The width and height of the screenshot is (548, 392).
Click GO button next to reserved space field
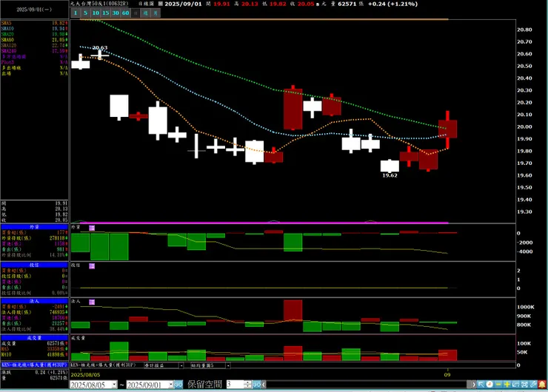click(256, 385)
